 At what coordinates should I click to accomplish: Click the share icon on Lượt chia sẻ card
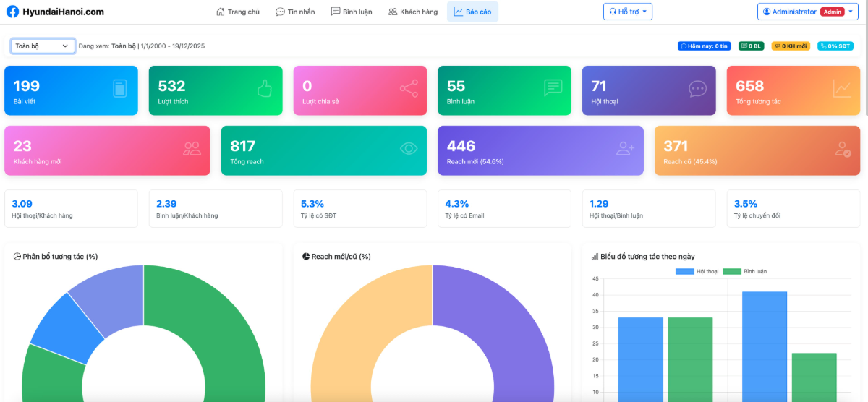click(x=409, y=89)
